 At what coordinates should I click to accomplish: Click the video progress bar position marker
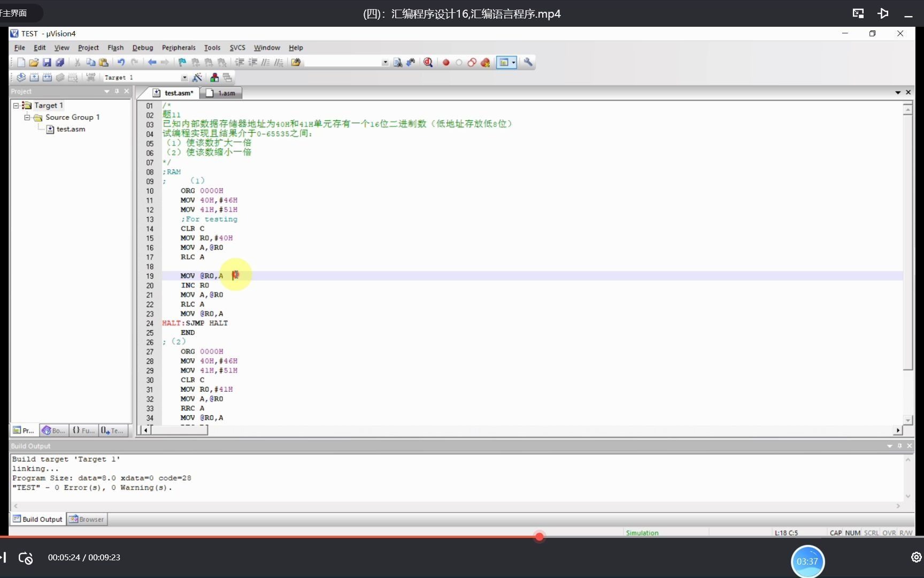pos(540,536)
